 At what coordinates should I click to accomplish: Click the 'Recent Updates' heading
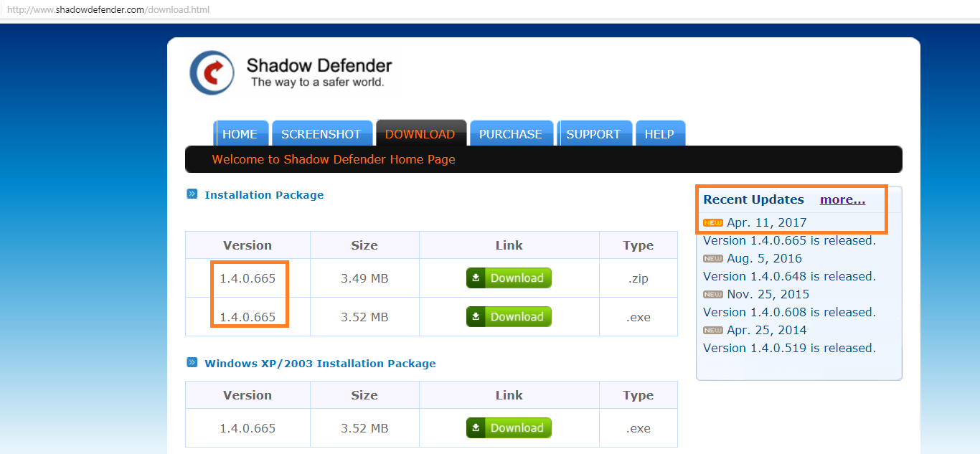(753, 199)
